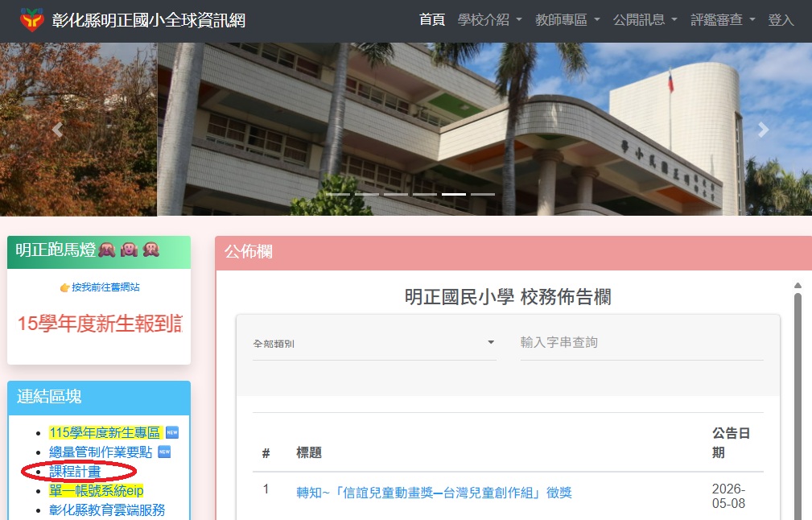812x520 pixels.
Task: Click the 公佈欄 panel header
Action: click(513, 253)
